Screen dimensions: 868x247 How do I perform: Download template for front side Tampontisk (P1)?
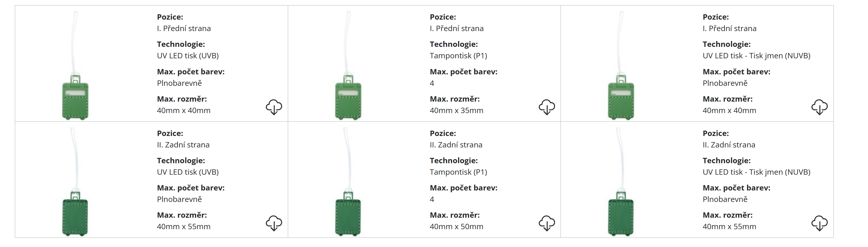coord(547,107)
